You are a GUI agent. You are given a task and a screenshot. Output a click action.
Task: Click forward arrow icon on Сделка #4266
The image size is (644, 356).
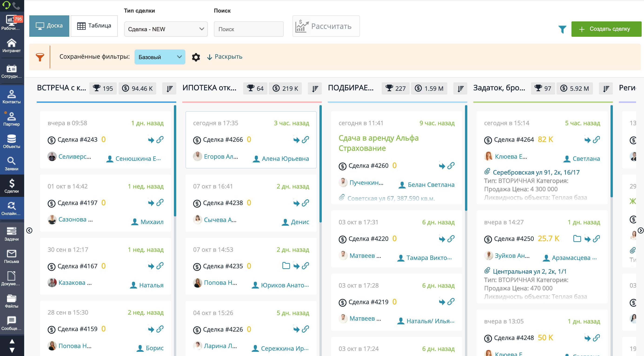tap(296, 140)
